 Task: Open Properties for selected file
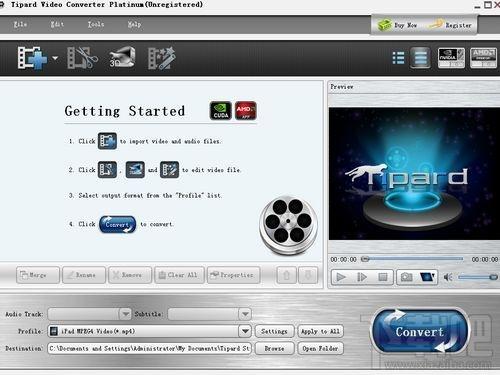(234, 275)
